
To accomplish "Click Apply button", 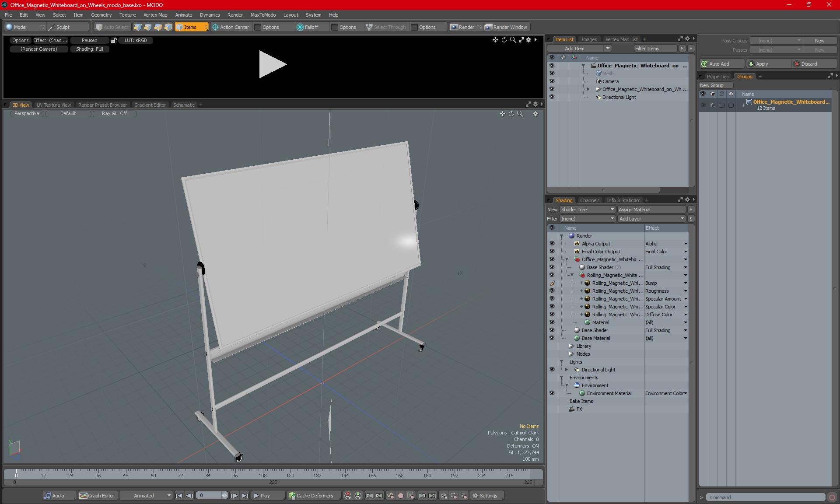I will [x=769, y=64].
